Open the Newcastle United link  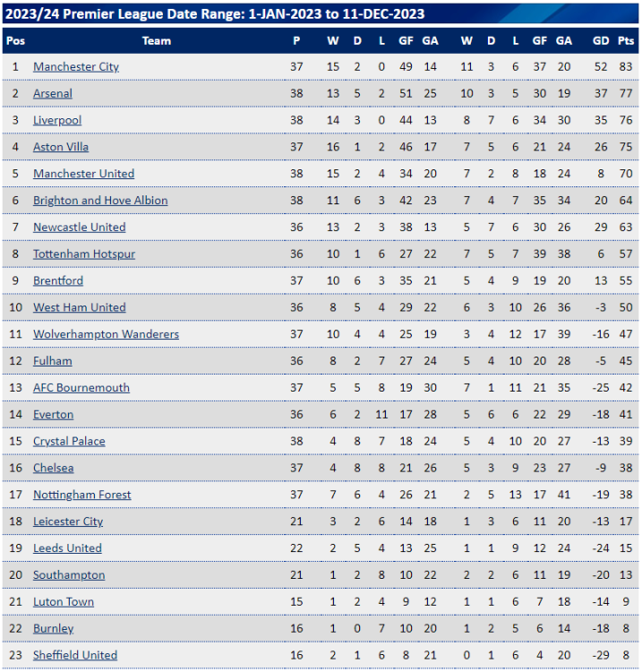click(79, 228)
